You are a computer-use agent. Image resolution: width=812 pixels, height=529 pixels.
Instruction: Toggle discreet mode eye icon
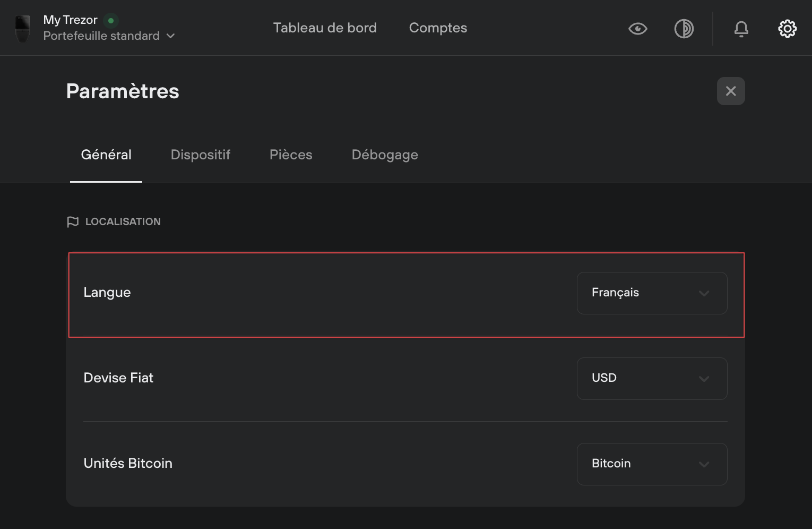637,29
